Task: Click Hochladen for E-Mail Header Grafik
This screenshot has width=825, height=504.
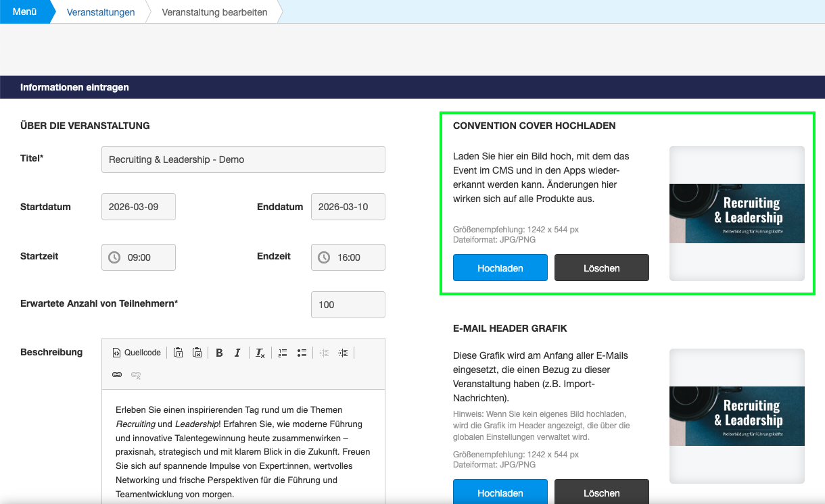Action: click(500, 492)
